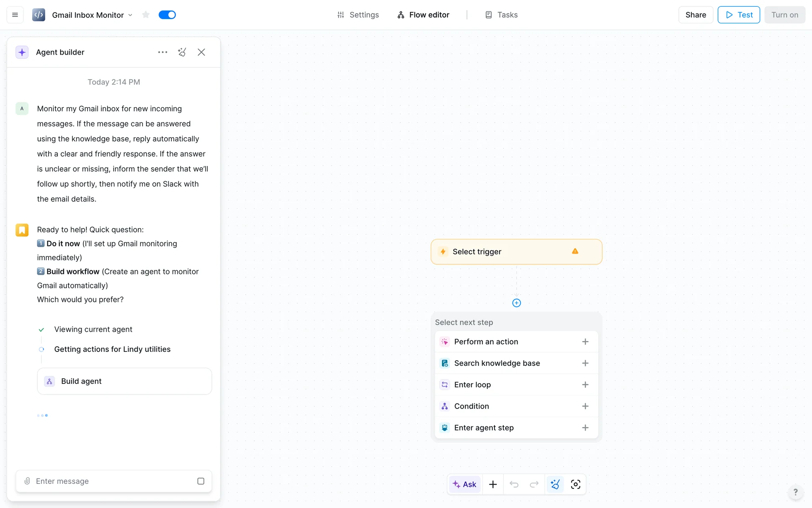The height and width of the screenshot is (508, 812).
Task: Click the attachment paperclip icon
Action: pyautogui.click(x=27, y=481)
